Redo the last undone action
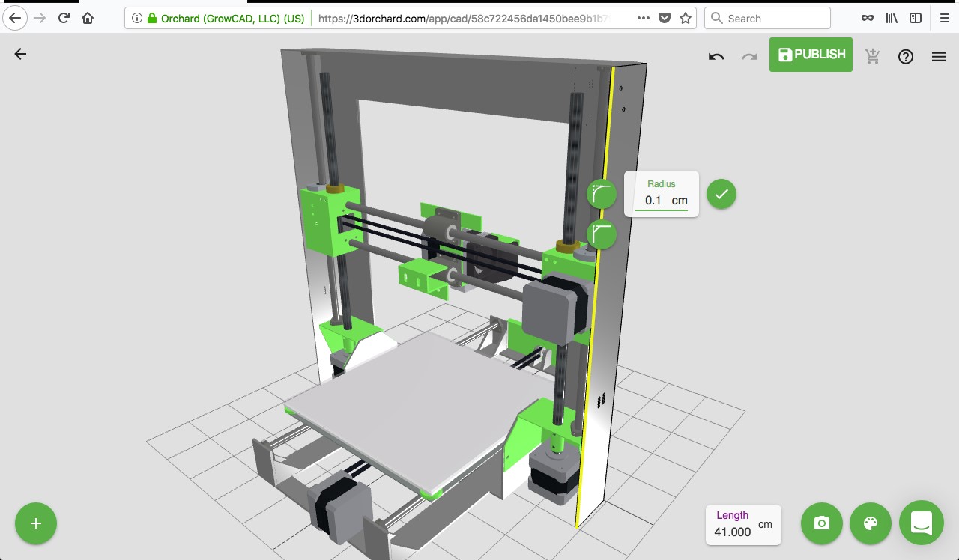 coord(749,56)
